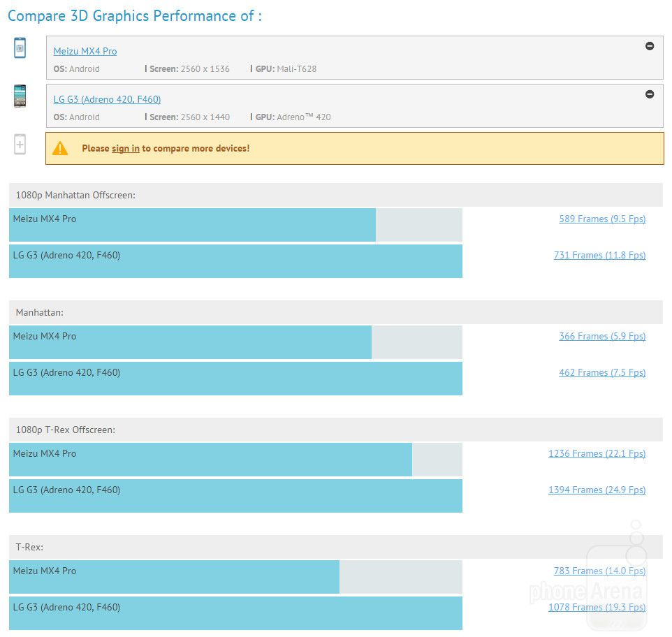Click Compare 3D Graphics Performance heading
The height and width of the screenshot is (637, 672).
[x=135, y=16]
